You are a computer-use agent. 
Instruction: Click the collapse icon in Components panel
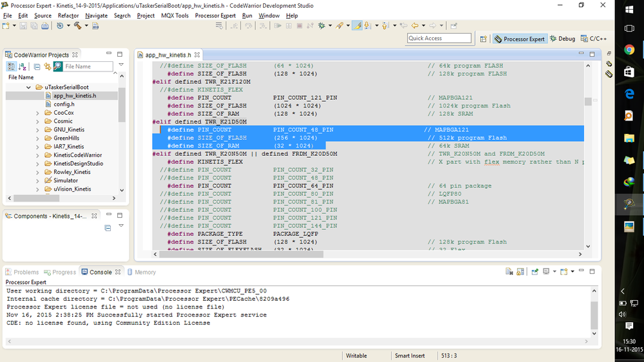[x=108, y=228]
